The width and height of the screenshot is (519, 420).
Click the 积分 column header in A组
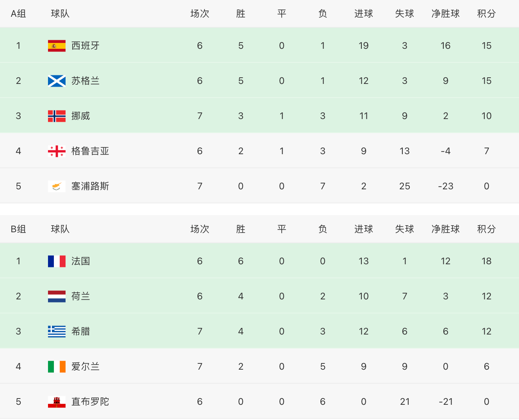pyautogui.click(x=486, y=14)
